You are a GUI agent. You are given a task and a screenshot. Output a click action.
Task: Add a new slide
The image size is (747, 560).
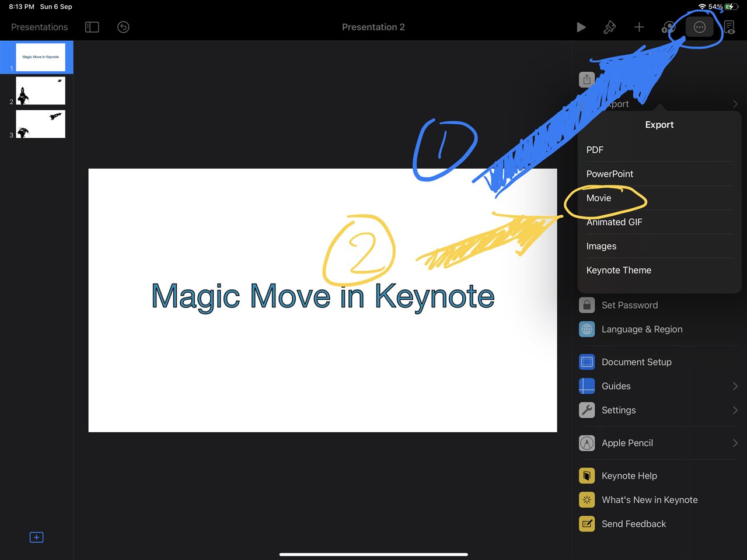(x=36, y=537)
